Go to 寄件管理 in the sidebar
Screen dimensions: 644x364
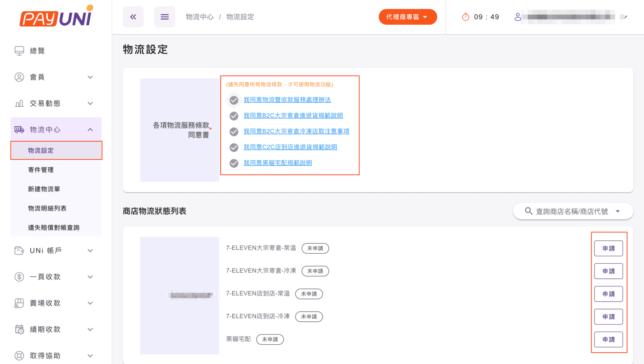click(x=40, y=169)
